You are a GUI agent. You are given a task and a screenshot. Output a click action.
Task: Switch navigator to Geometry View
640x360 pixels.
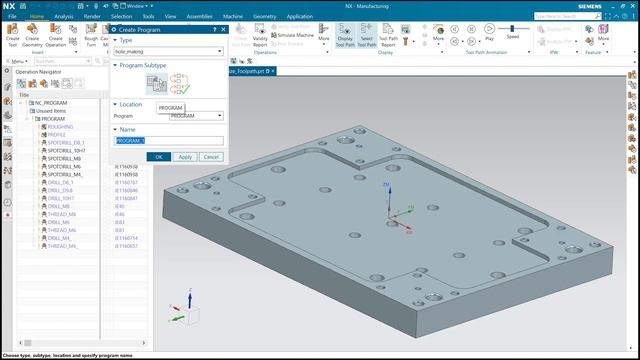(44, 84)
